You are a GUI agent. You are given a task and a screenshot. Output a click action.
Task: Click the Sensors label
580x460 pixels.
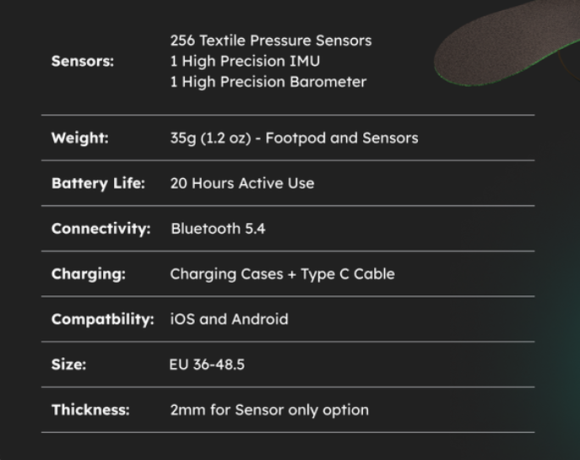coord(82,61)
